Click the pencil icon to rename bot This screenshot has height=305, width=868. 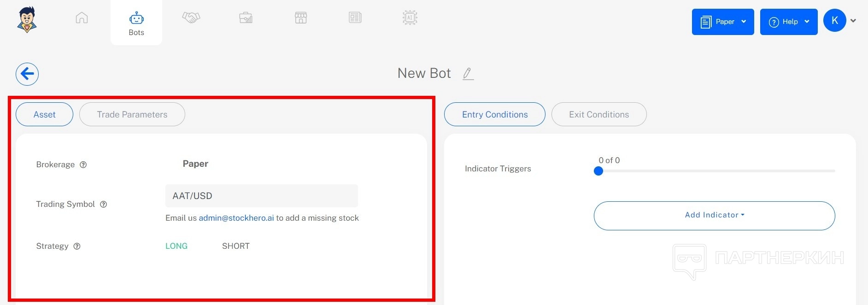coord(468,74)
